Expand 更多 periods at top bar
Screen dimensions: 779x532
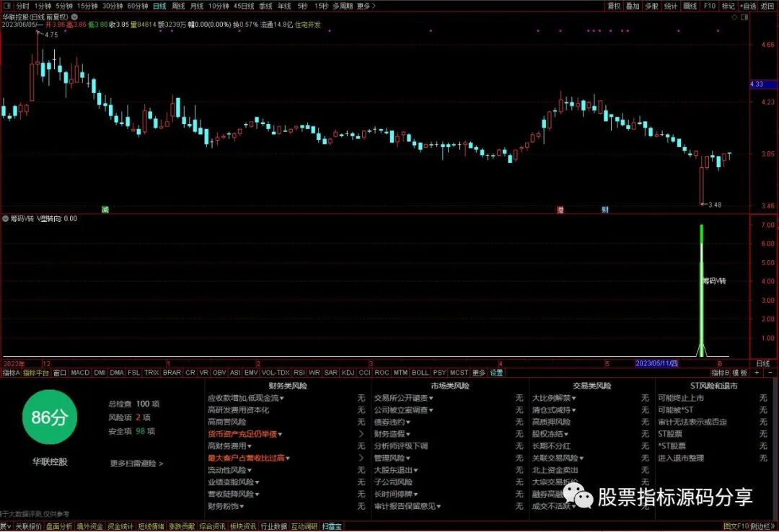point(366,6)
